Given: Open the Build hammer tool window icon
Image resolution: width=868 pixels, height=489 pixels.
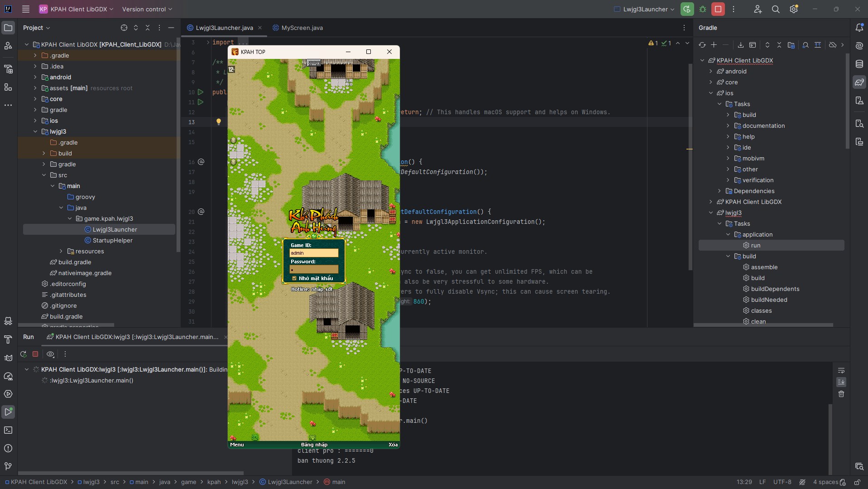Looking at the screenshot, I should tap(8, 339).
